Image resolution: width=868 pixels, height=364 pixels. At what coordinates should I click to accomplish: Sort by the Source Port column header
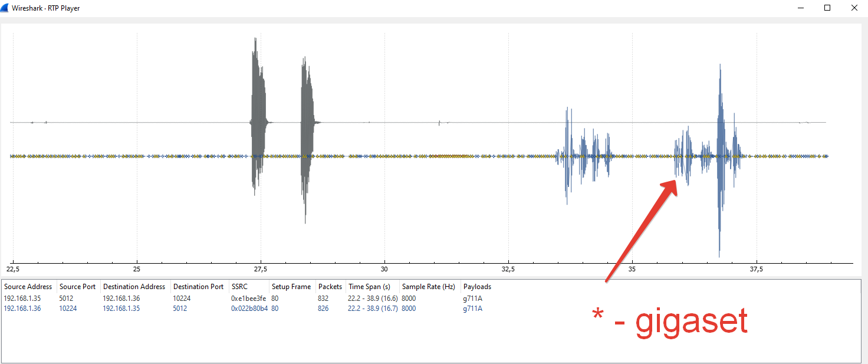(x=77, y=287)
